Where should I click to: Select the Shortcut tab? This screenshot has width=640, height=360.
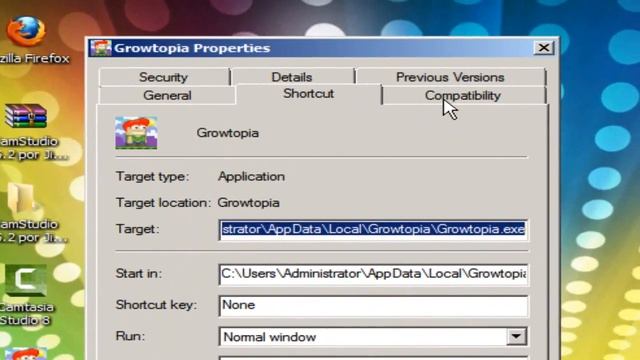308,94
